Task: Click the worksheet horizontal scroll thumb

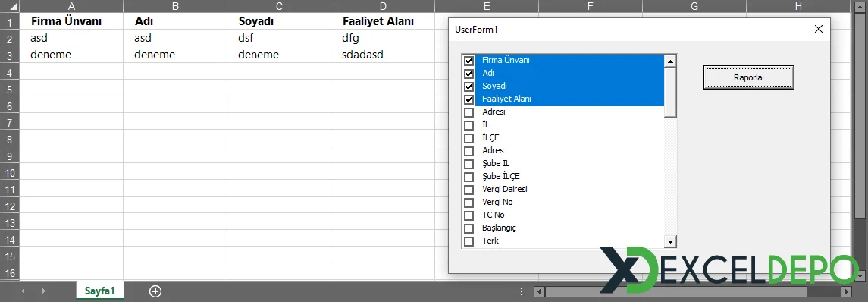Action: tap(676, 291)
